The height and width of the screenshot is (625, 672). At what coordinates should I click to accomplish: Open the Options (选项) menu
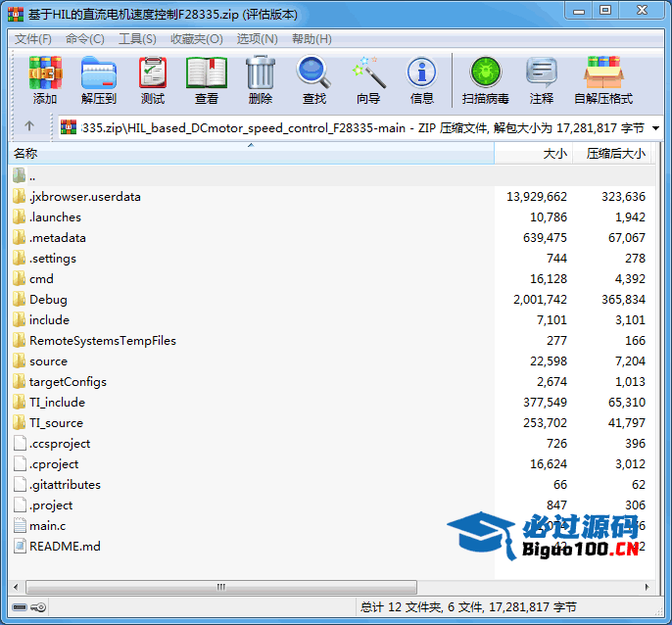(x=257, y=39)
